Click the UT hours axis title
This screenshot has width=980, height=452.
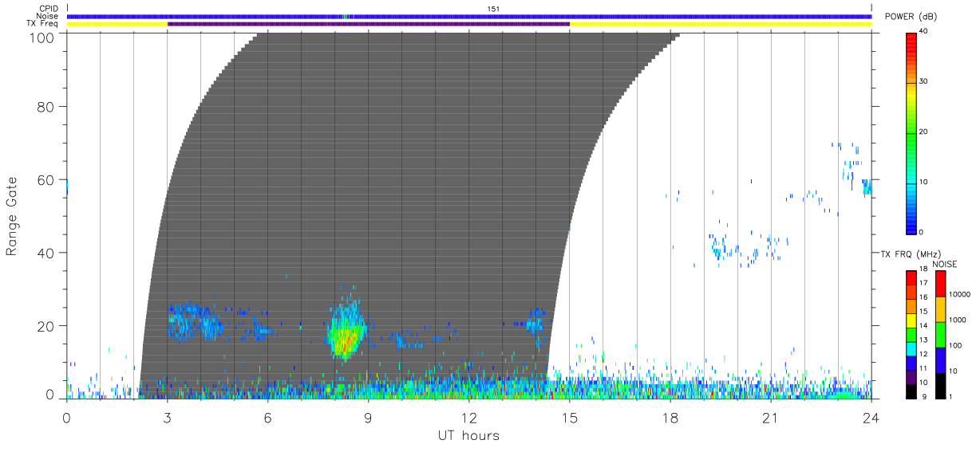pyautogui.click(x=468, y=435)
